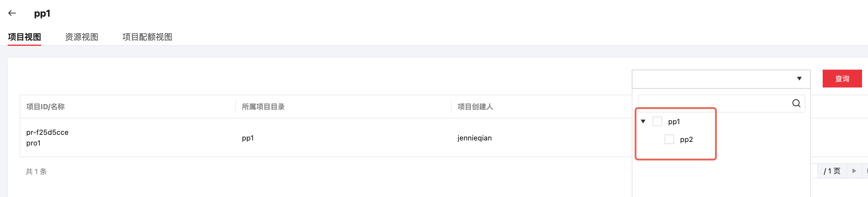Click the 项目创建人 column header
Screen dimensions: 868x197
(475, 107)
